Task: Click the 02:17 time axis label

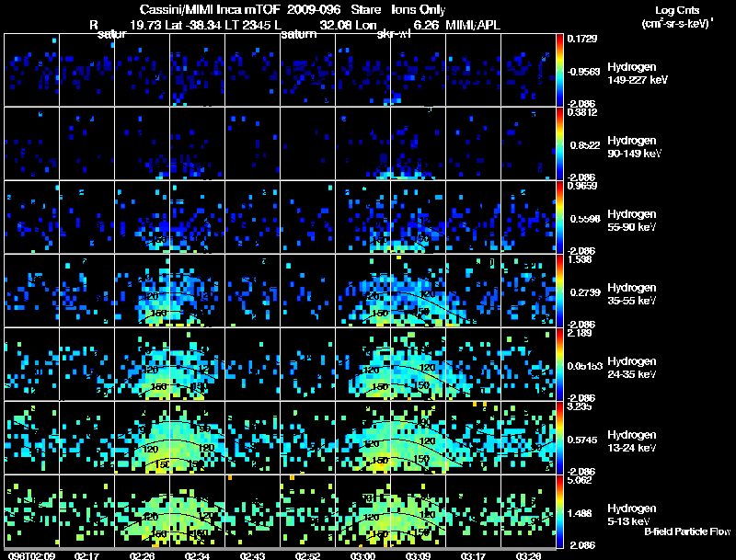Action: tap(86, 555)
